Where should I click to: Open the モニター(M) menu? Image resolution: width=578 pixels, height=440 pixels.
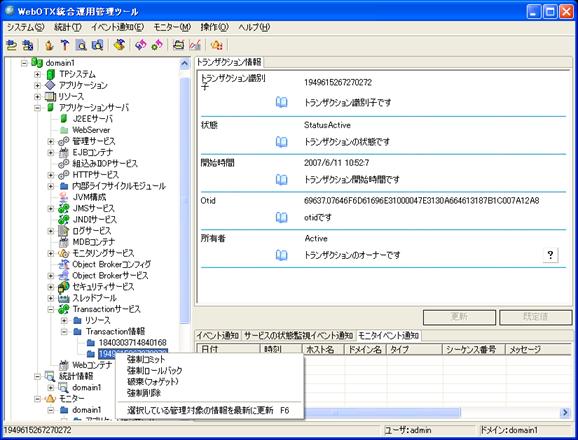pyautogui.click(x=172, y=27)
